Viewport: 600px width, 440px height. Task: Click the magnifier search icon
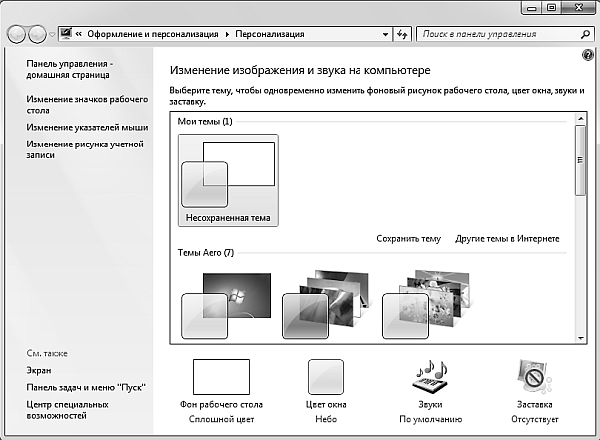585,34
